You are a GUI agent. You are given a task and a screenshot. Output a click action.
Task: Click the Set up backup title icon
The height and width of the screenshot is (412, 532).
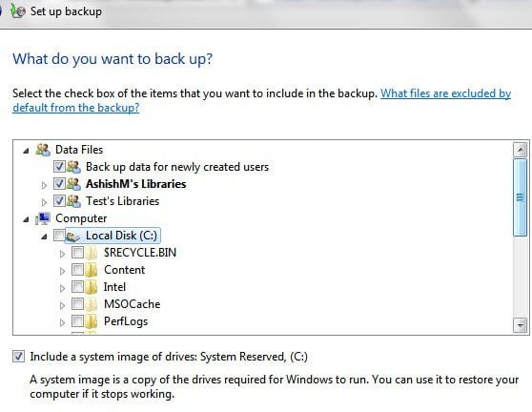(17, 10)
